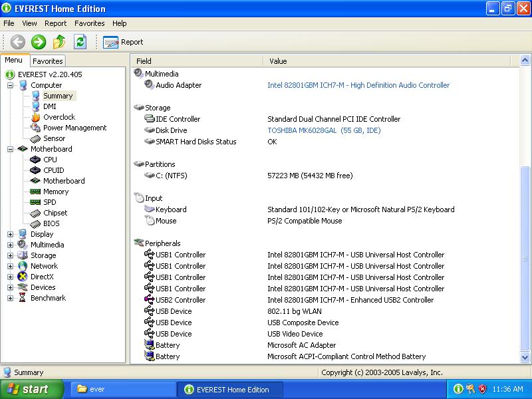Click the Value column header
Viewport: 532px width, 399px height.
387,61
